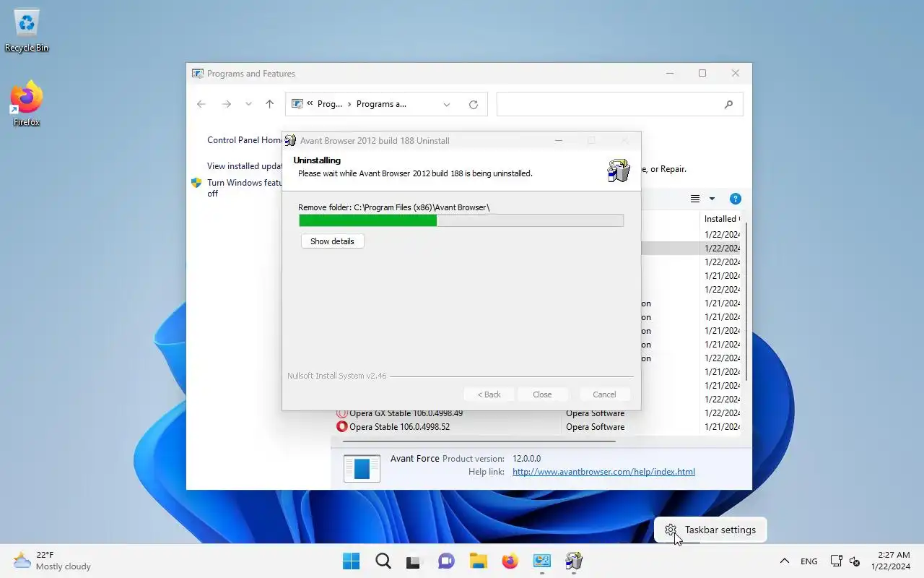Click Show details in the uninstaller
The height and width of the screenshot is (578, 924).
(332, 241)
